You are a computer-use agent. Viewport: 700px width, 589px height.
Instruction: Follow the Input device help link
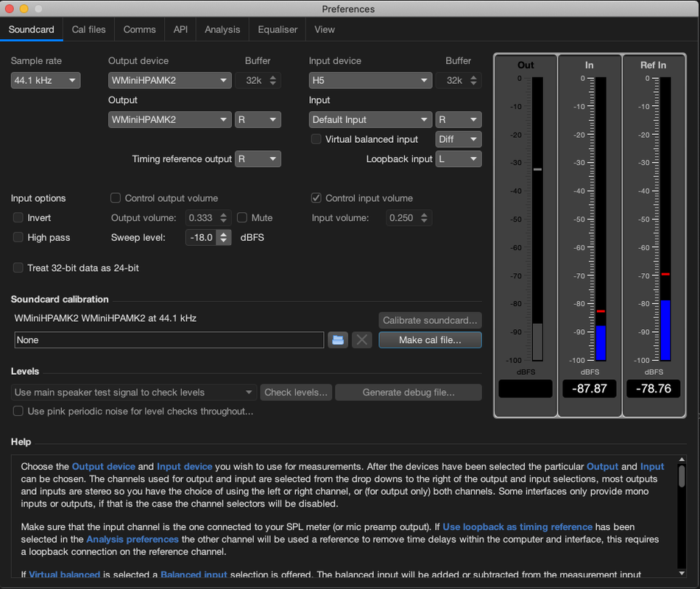coord(184,466)
